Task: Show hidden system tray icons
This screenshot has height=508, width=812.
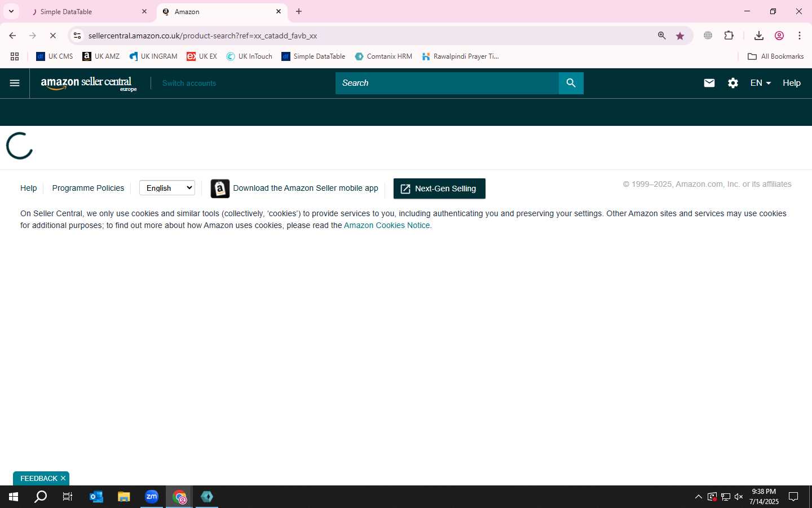Action: (x=698, y=497)
